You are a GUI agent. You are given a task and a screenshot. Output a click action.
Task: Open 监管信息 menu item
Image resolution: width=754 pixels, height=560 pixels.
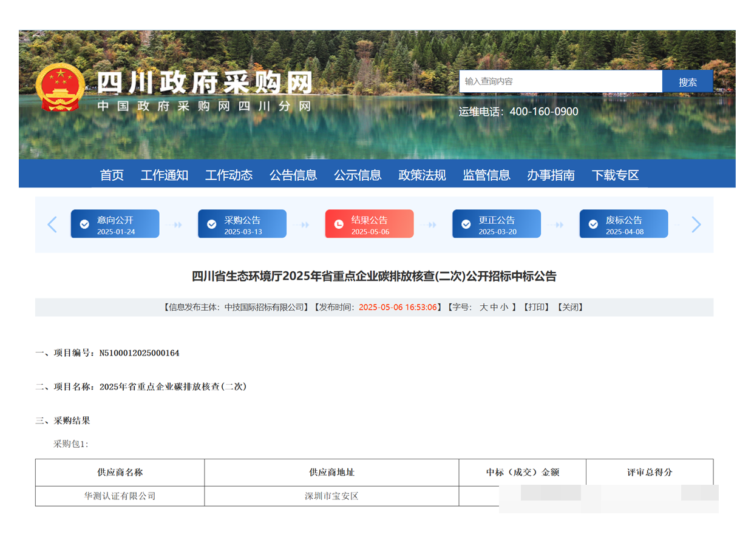pyautogui.click(x=486, y=175)
